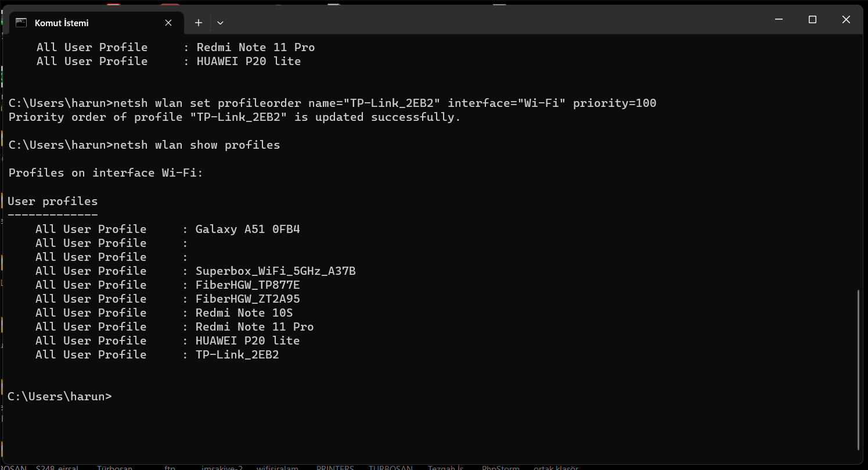Minimize the terminal window

(779, 19)
